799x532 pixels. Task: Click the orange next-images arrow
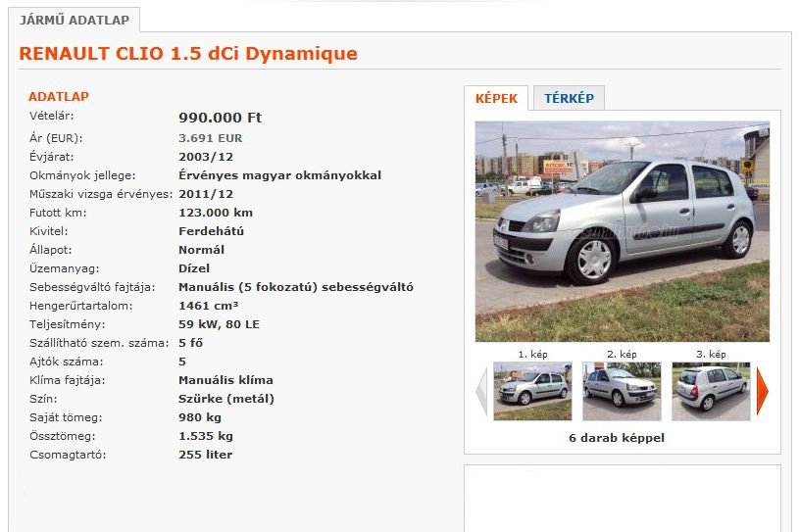(x=763, y=391)
